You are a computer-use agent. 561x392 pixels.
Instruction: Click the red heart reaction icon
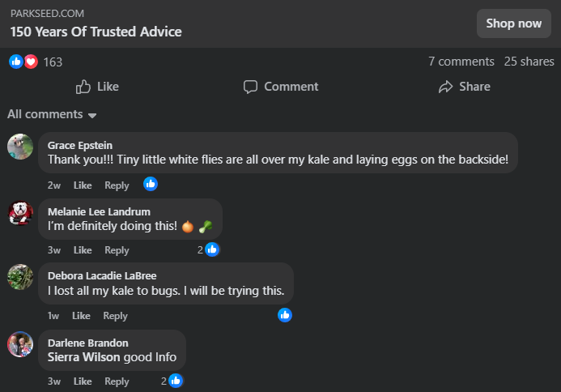[x=31, y=62]
